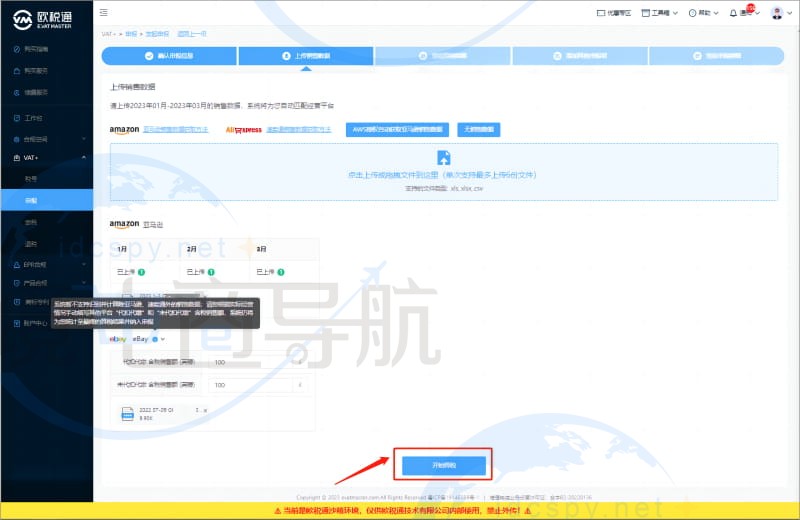Click the Amazon logo above the upload zone
Screen dimensions: 800x520
(124, 130)
